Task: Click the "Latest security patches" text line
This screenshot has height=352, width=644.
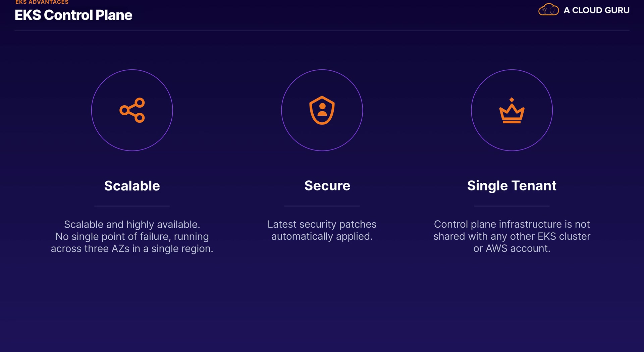Action: pyautogui.click(x=322, y=224)
